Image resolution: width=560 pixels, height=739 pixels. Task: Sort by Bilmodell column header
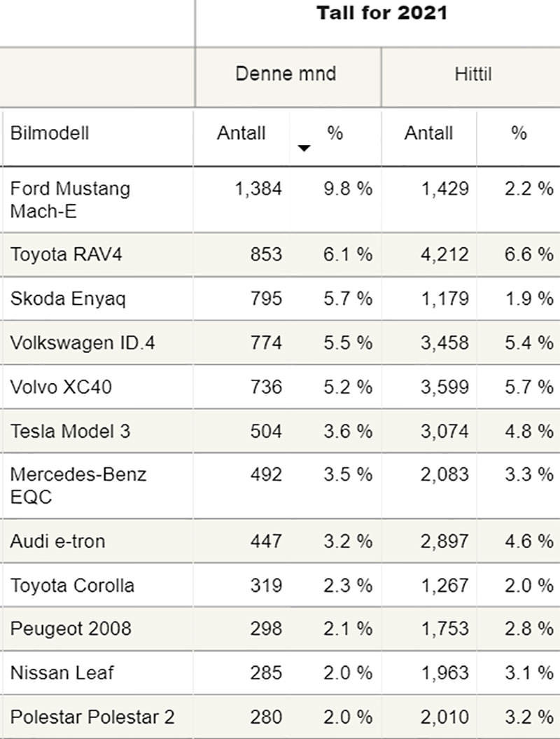click(x=50, y=133)
